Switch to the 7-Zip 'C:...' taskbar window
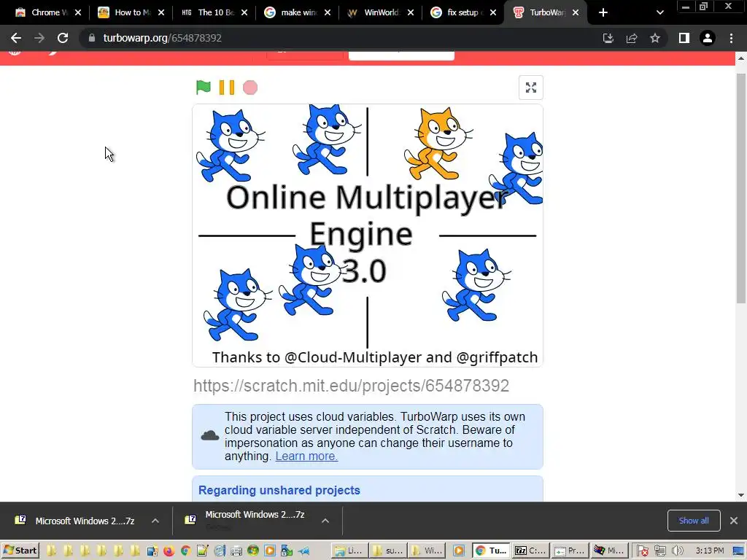The height and width of the screenshot is (560, 747). 531,551
